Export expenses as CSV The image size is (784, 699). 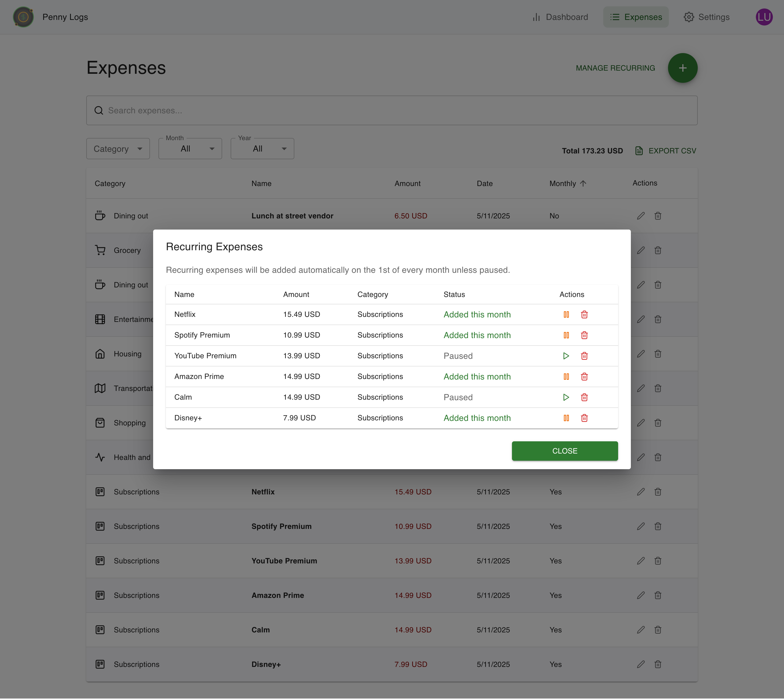pyautogui.click(x=665, y=151)
